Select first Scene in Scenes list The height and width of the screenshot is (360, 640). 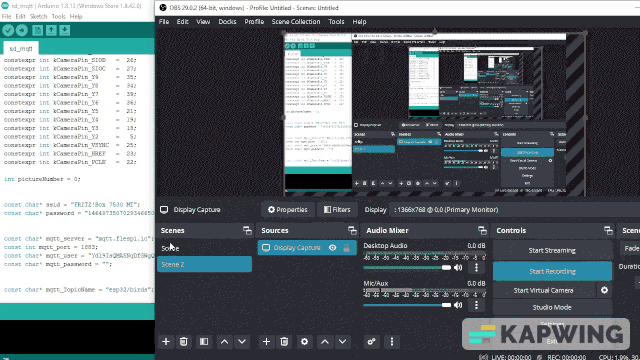point(204,248)
